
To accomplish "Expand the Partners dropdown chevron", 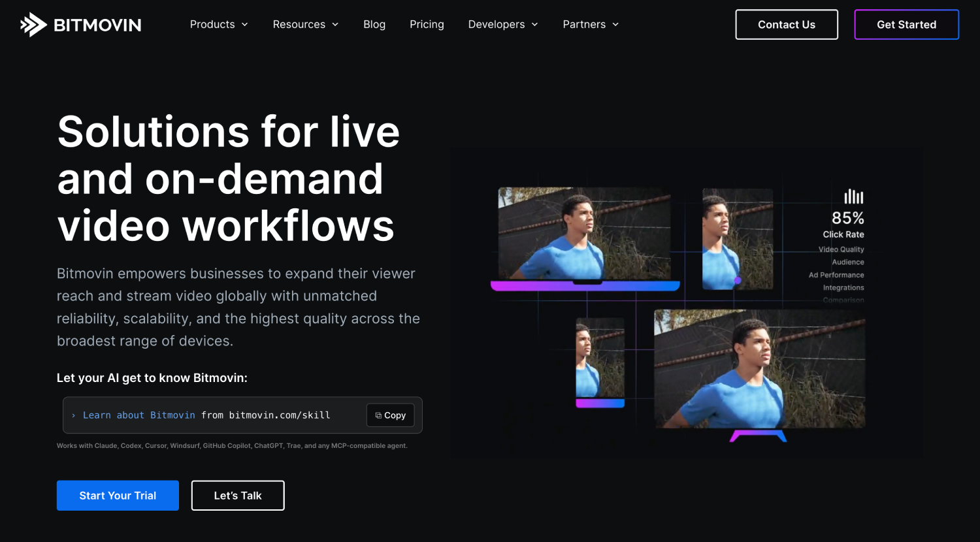I will (x=615, y=25).
